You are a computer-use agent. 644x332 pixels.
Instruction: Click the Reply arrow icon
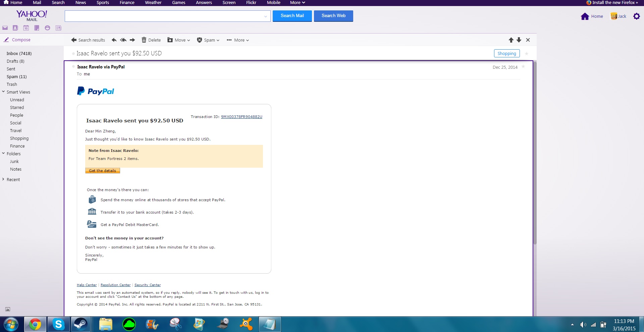tap(114, 40)
